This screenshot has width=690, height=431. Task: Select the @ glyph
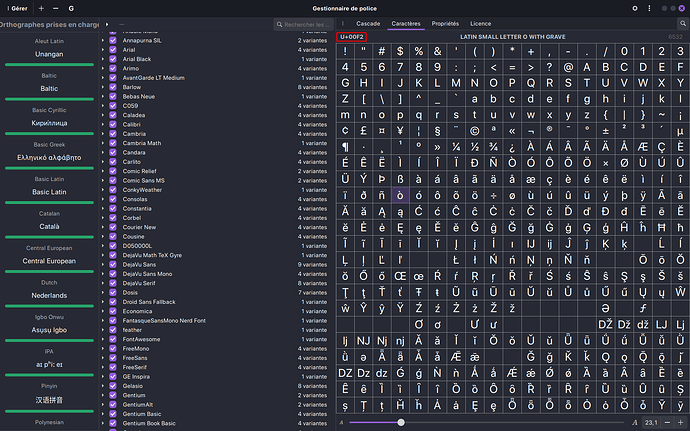pos(568,67)
